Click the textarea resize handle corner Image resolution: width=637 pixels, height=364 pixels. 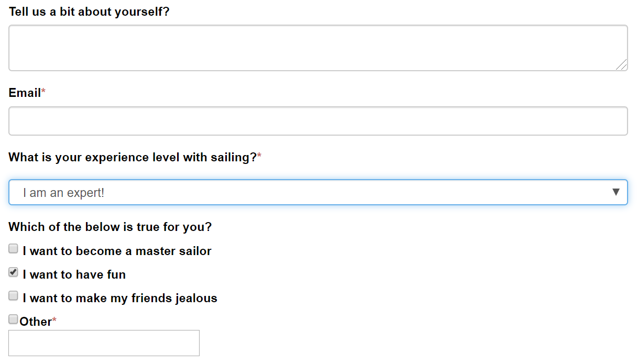(622, 65)
